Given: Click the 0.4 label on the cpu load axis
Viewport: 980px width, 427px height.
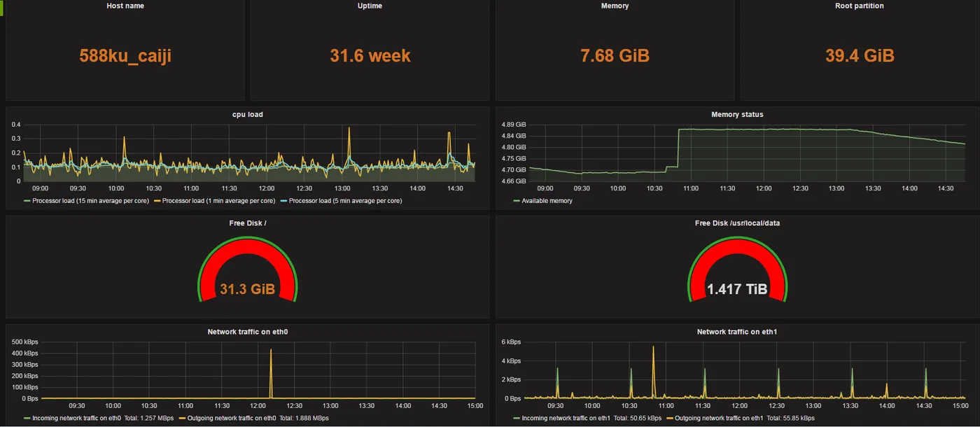Looking at the screenshot, I should click(x=16, y=125).
